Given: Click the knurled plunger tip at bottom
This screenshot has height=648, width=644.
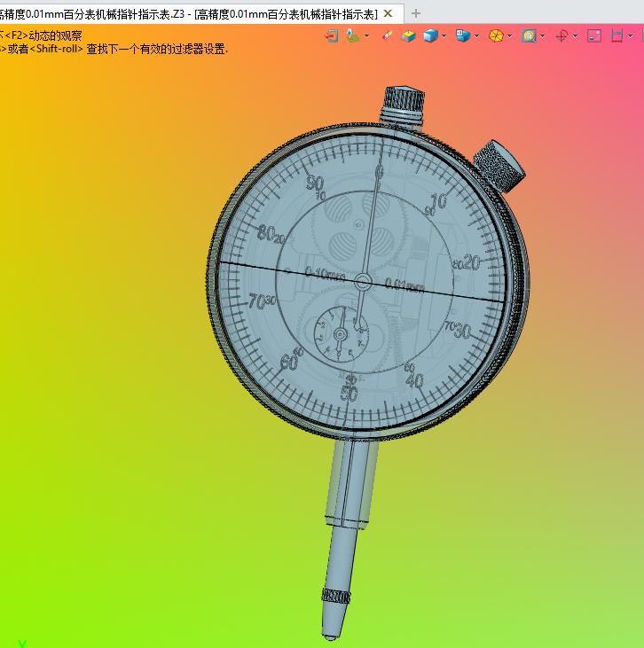Looking at the screenshot, I should [336, 597].
